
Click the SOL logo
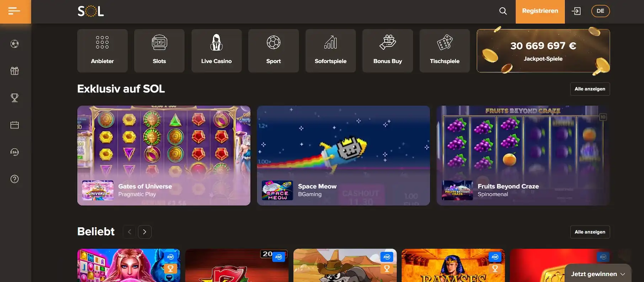[x=91, y=11]
